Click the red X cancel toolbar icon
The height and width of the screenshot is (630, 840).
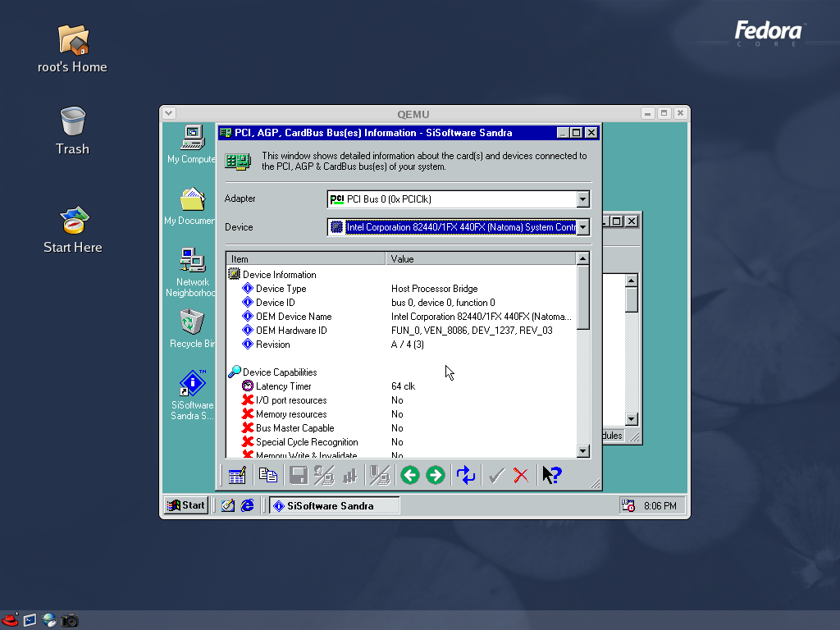[x=521, y=475]
